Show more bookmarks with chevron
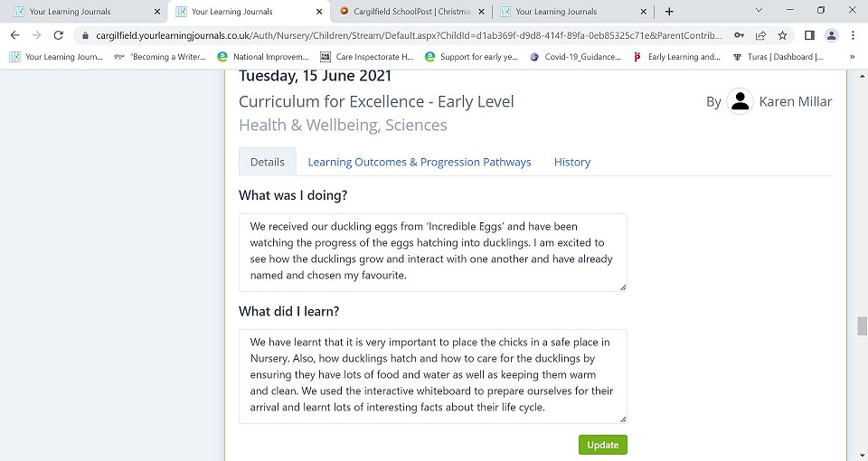The image size is (868, 461). pos(852,56)
